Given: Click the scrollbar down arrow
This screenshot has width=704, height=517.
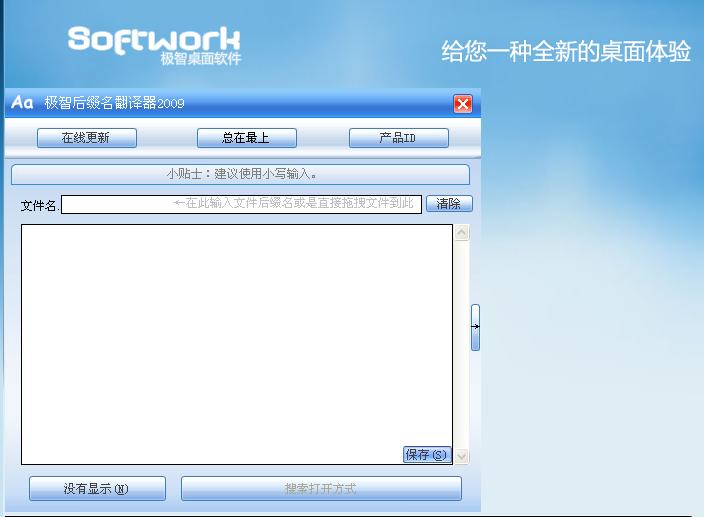Looking at the screenshot, I should point(462,456).
